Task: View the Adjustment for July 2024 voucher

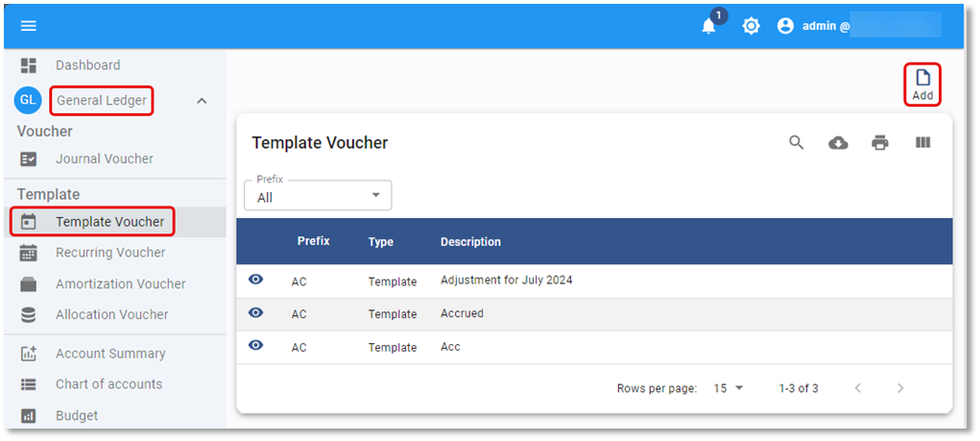Action: (255, 280)
